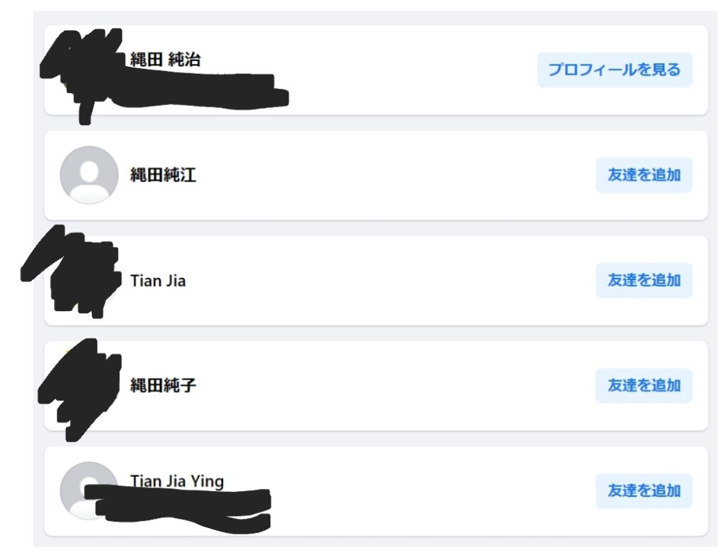Open the プロフィールを見る button for 縄田 純治
728x560 pixels.
[614, 70]
